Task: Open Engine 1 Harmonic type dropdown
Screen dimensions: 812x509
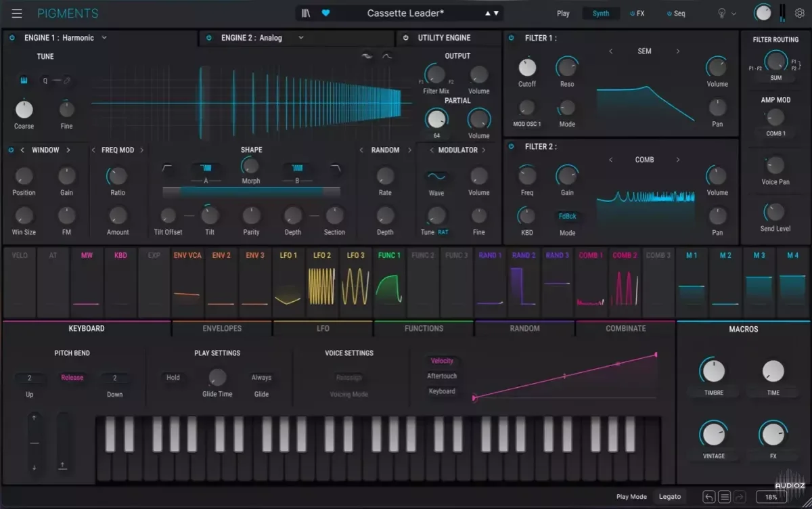Action: click(x=104, y=38)
